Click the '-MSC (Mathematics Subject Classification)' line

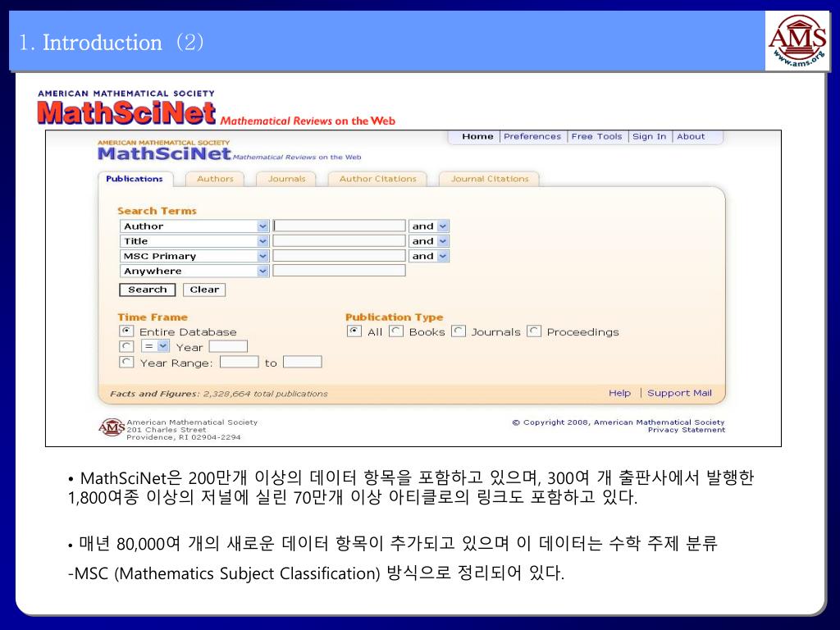(316, 573)
